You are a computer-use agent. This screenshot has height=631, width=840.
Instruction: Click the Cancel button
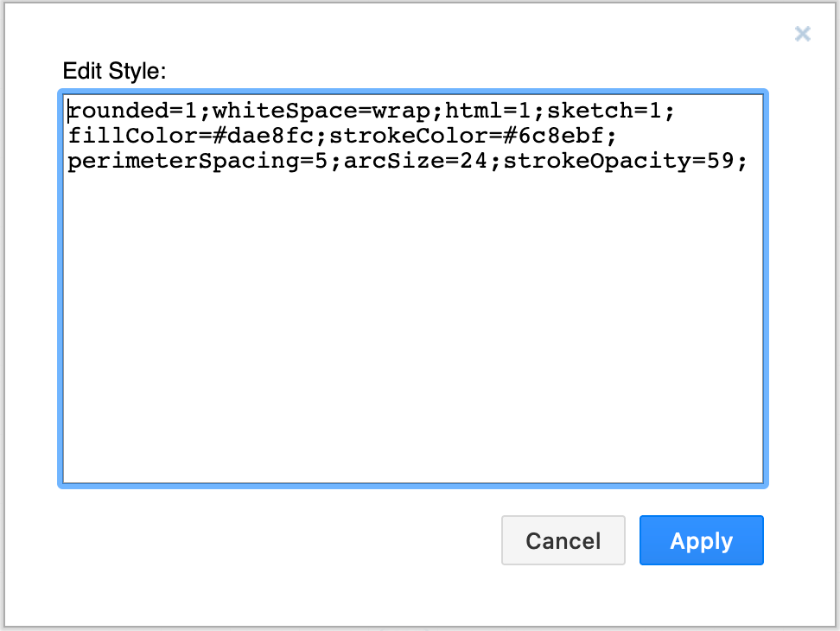563,540
